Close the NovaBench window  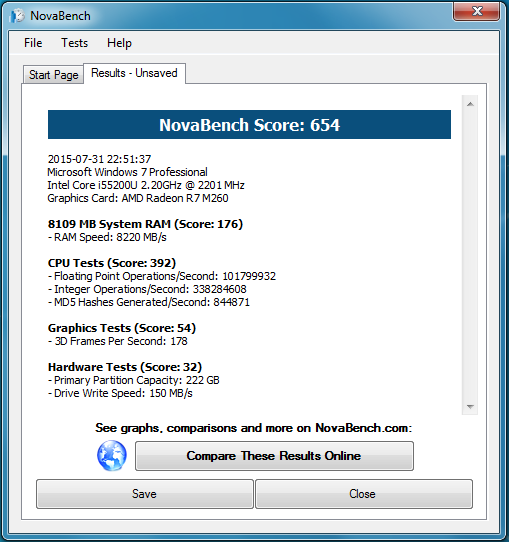(477, 11)
